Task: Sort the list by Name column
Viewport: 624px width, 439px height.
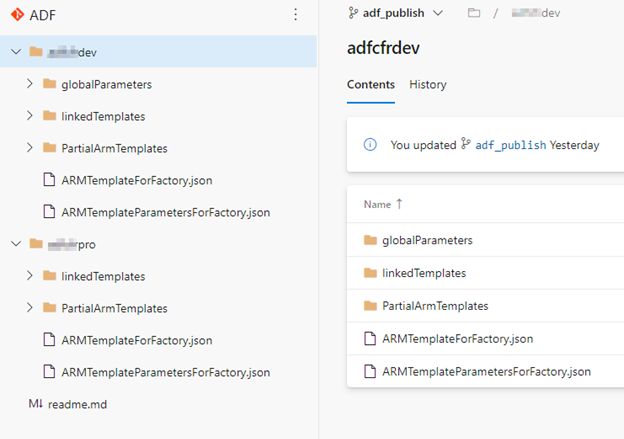Action: click(x=378, y=204)
